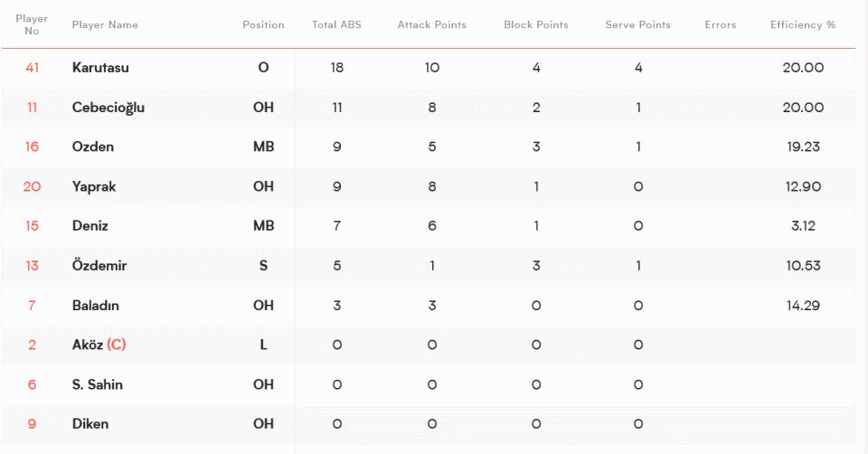Image resolution: width=868 pixels, height=454 pixels.
Task: Click on player name Yaprak
Action: click(x=94, y=186)
